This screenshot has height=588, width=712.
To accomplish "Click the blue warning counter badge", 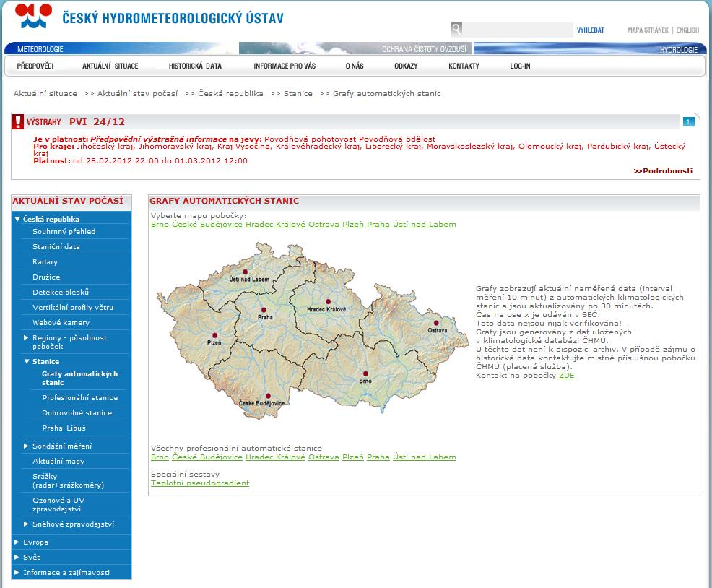I will coord(688,121).
